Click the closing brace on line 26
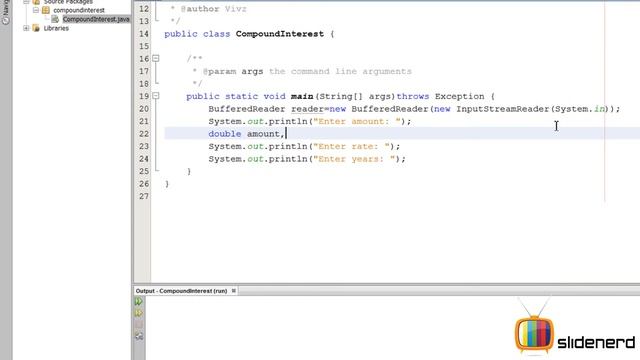 pyautogui.click(x=167, y=184)
